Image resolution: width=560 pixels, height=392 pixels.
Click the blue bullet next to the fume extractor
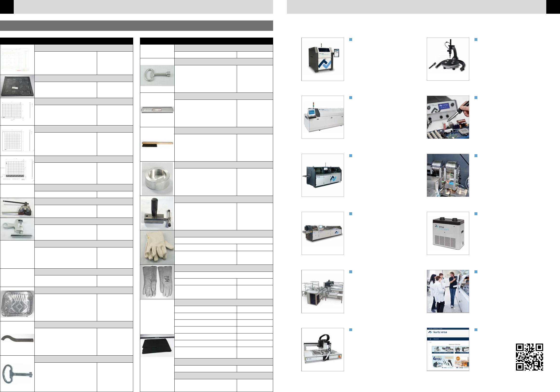pyautogui.click(x=476, y=214)
